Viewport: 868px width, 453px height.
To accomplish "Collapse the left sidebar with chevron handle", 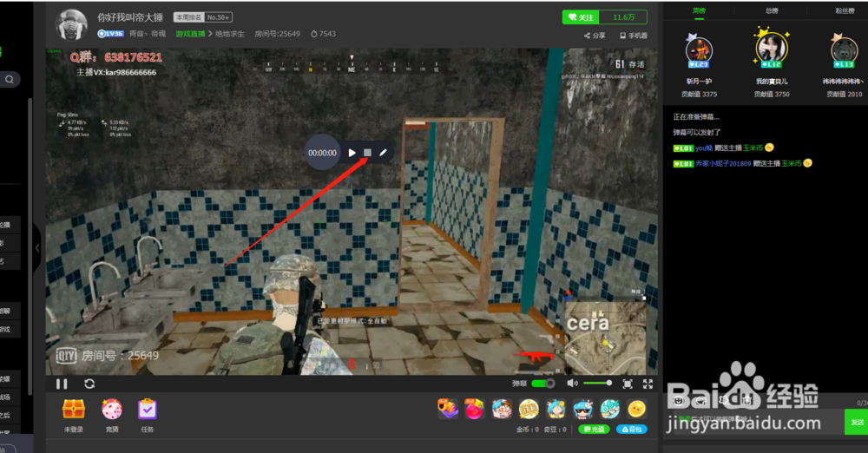I will coord(37,248).
